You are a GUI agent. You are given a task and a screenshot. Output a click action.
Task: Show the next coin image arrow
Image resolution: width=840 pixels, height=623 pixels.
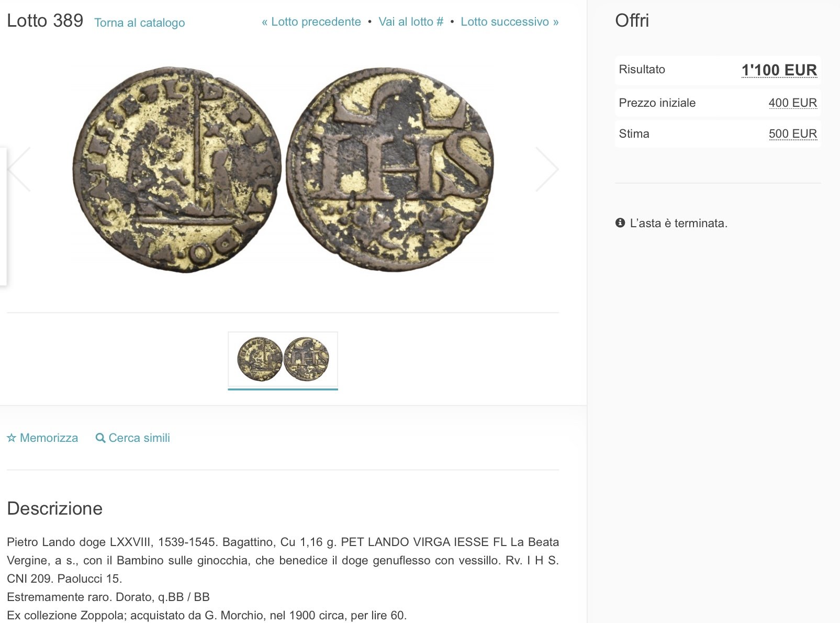pos(547,169)
